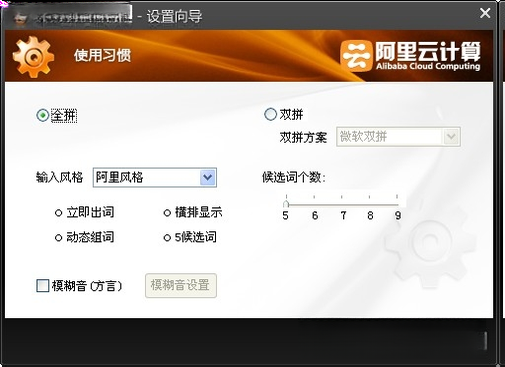Close the 设置向导 window
Viewport: 505px width, 367px height.
[x=485, y=13]
